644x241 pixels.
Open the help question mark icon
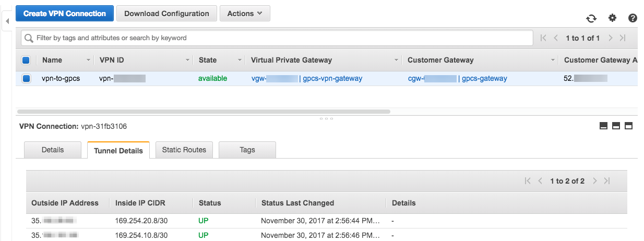click(x=633, y=18)
